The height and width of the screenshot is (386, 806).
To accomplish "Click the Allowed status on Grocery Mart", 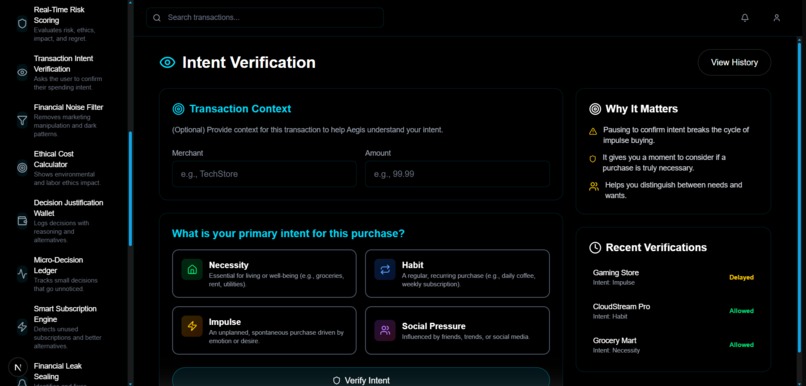I will 741,345.
